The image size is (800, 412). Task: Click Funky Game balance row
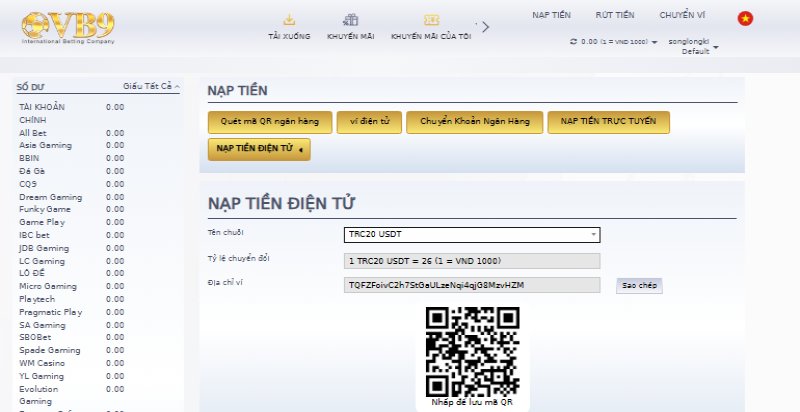coord(71,209)
